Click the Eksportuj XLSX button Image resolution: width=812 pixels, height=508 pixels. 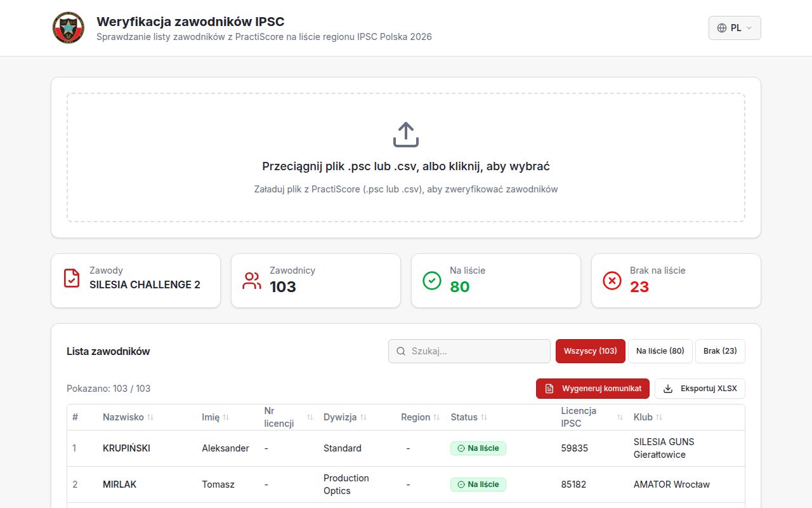coord(700,389)
